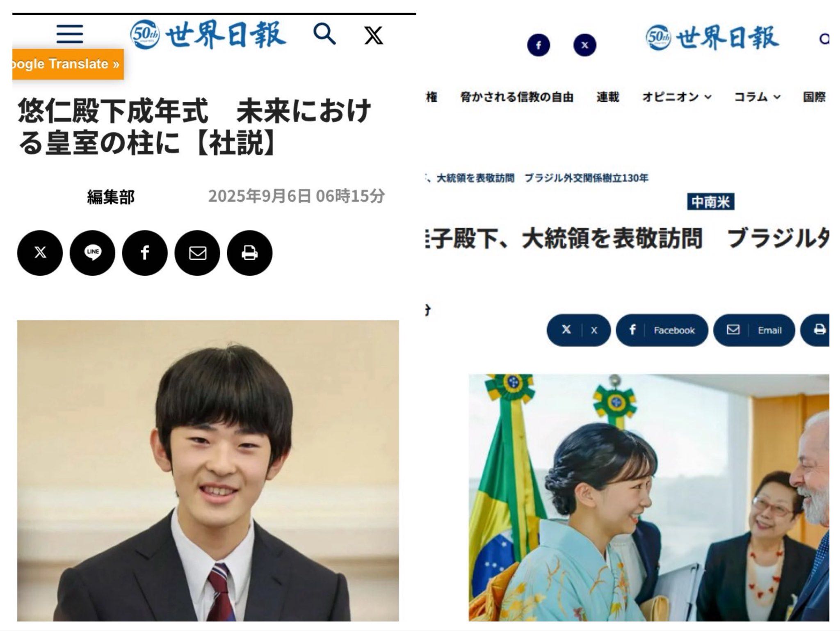Image resolution: width=840 pixels, height=631 pixels.
Task: Open the Google Translate orange tab
Action: pyautogui.click(x=68, y=64)
